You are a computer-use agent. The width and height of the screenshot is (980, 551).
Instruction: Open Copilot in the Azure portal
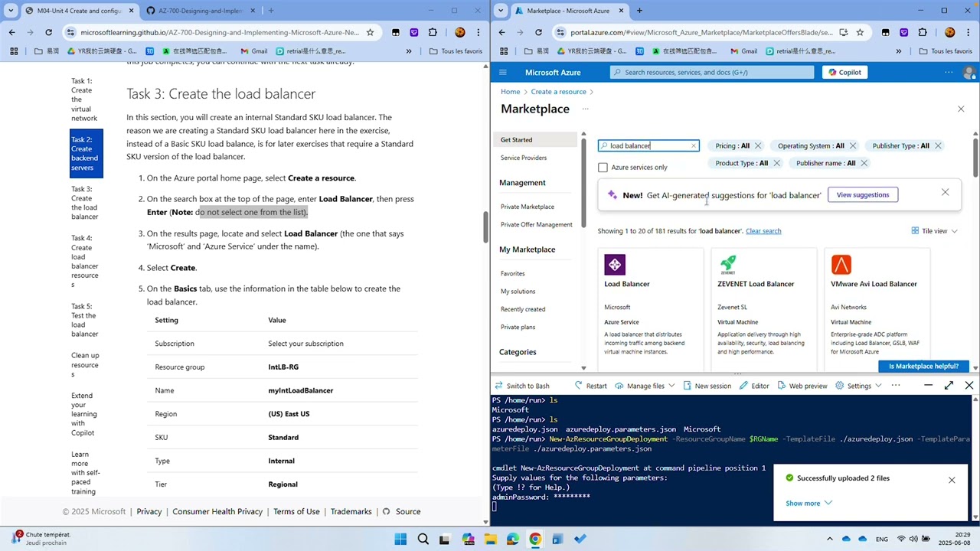point(844,72)
